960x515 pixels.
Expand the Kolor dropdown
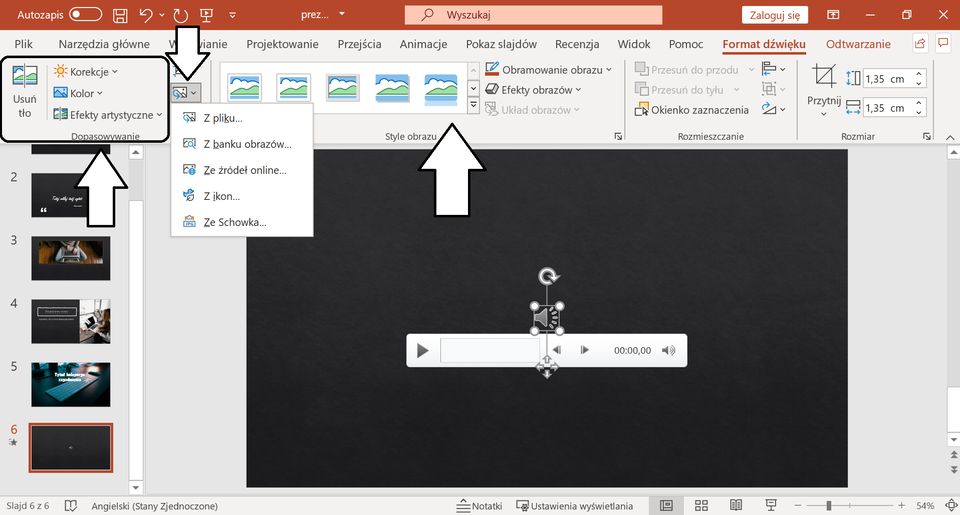[80, 93]
